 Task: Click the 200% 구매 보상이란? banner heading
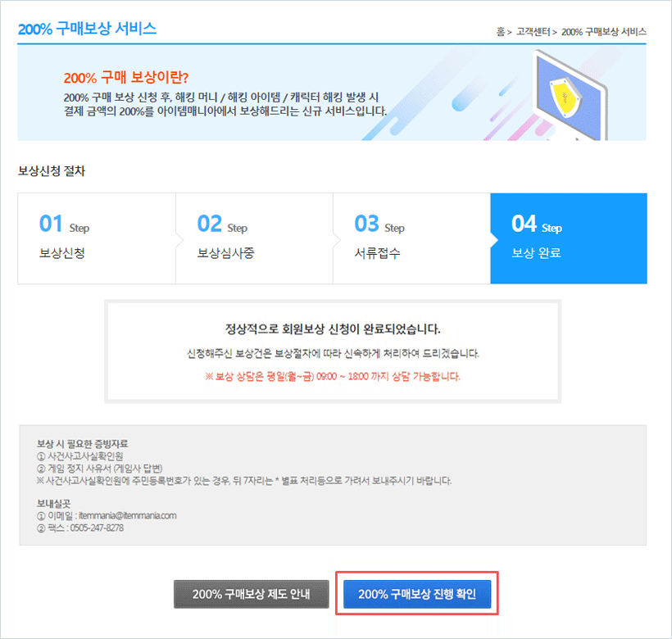click(126, 78)
